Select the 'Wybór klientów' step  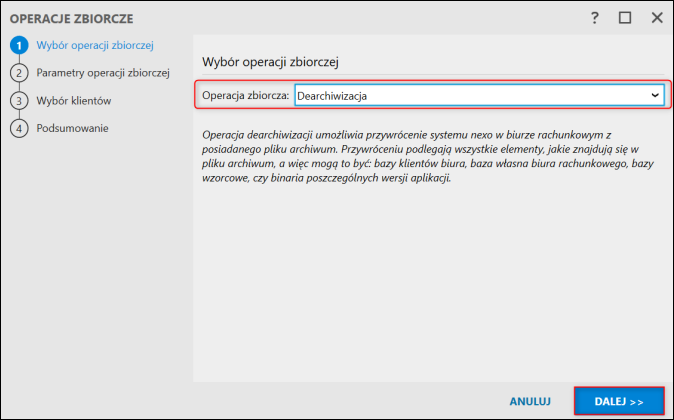pos(73,101)
